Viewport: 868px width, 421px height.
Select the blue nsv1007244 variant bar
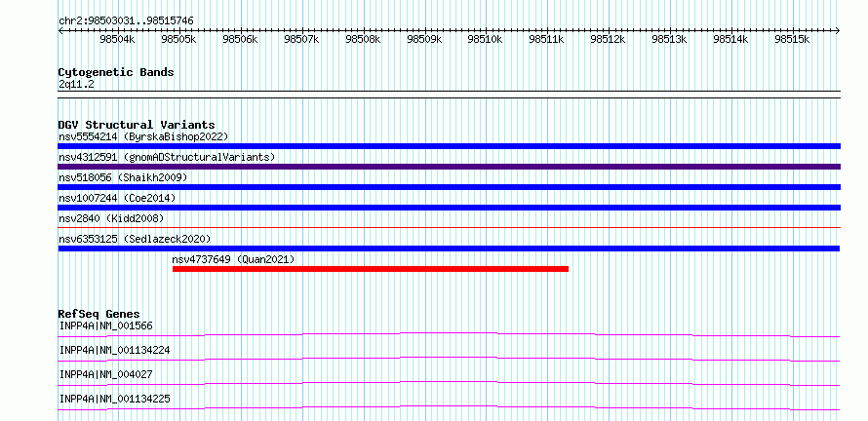coord(449,208)
